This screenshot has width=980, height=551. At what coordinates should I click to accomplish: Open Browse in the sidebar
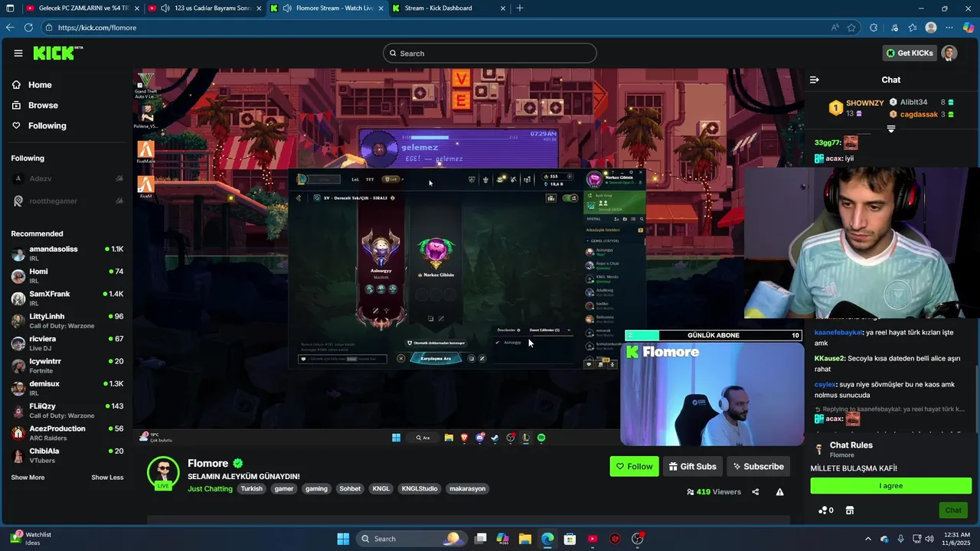pyautogui.click(x=43, y=105)
